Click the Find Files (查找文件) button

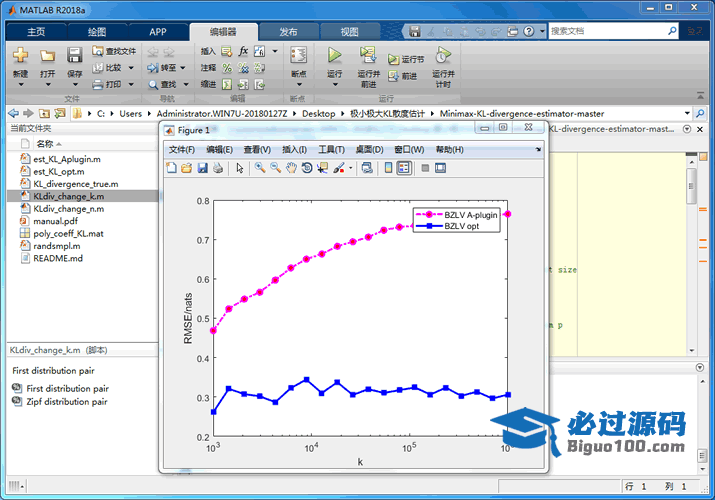click(x=120, y=51)
